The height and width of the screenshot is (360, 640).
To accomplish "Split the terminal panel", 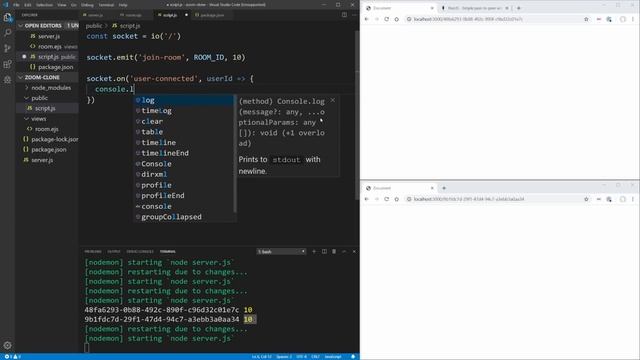I will click(324, 251).
